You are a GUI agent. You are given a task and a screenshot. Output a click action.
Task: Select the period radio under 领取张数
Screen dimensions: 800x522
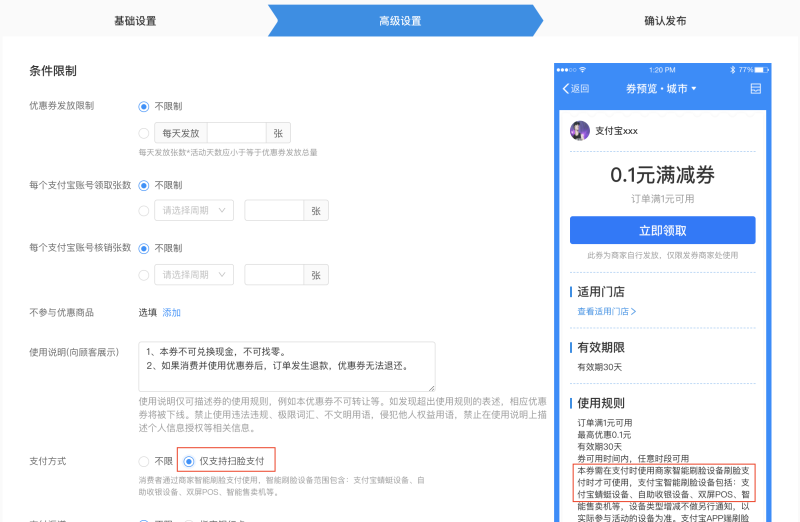[144, 211]
